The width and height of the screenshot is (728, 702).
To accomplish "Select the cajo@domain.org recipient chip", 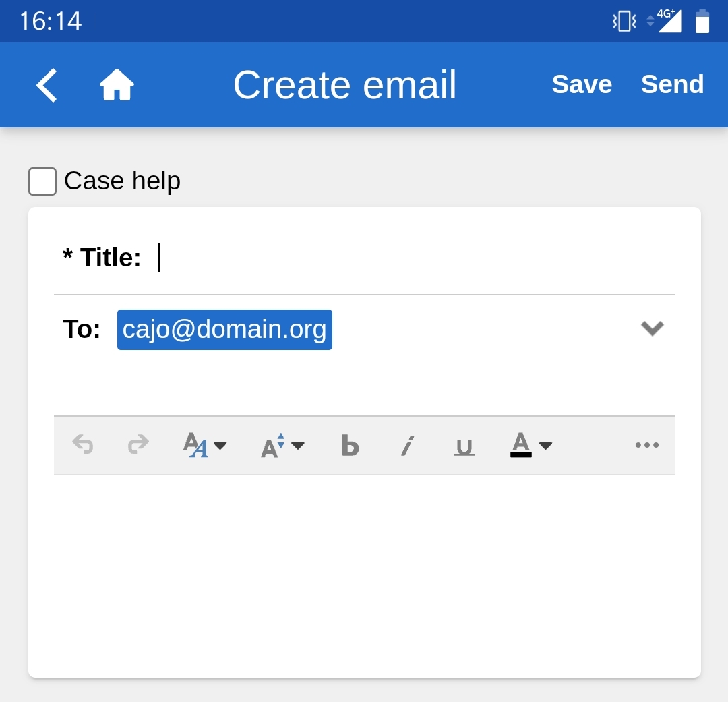I will pyautogui.click(x=224, y=330).
